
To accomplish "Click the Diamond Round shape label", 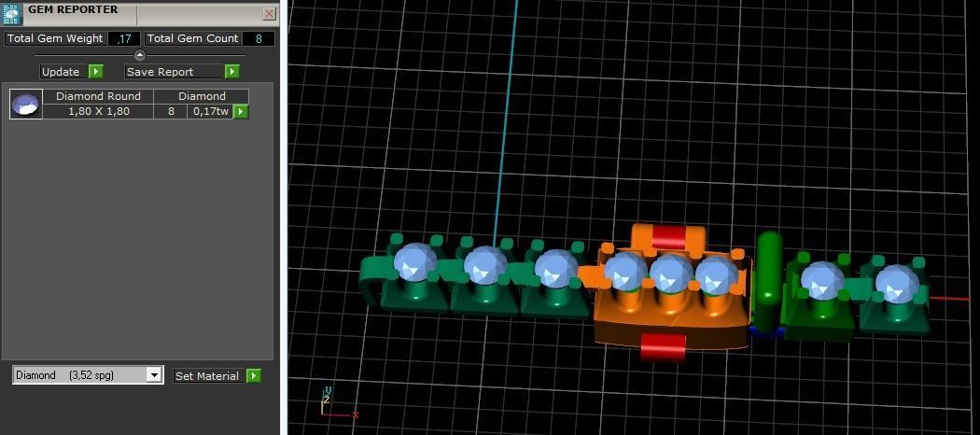I will point(98,96).
